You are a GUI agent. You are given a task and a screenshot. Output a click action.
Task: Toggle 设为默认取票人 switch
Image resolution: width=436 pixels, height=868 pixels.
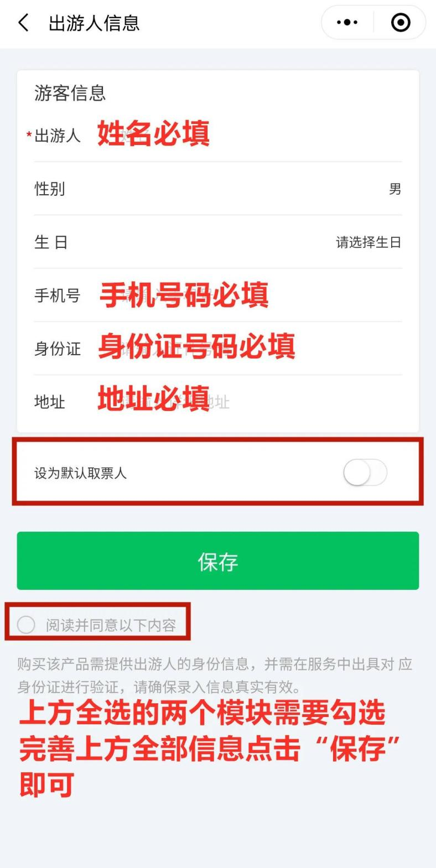(x=365, y=474)
